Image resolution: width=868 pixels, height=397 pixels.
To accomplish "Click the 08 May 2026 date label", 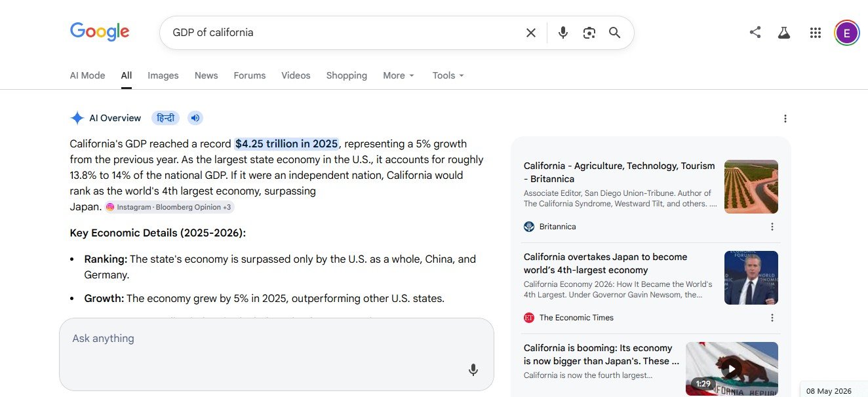I will point(829,391).
